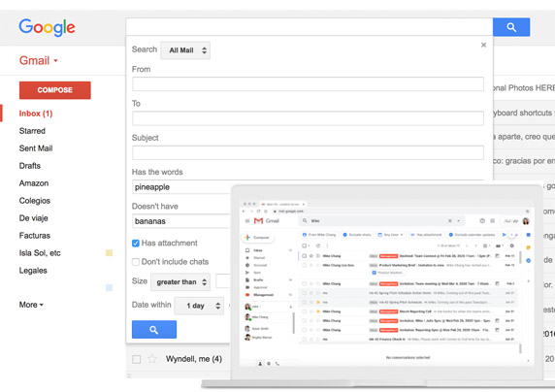Star the Wyndell, me (4) conversation
The width and height of the screenshot is (555, 392).
(151, 359)
